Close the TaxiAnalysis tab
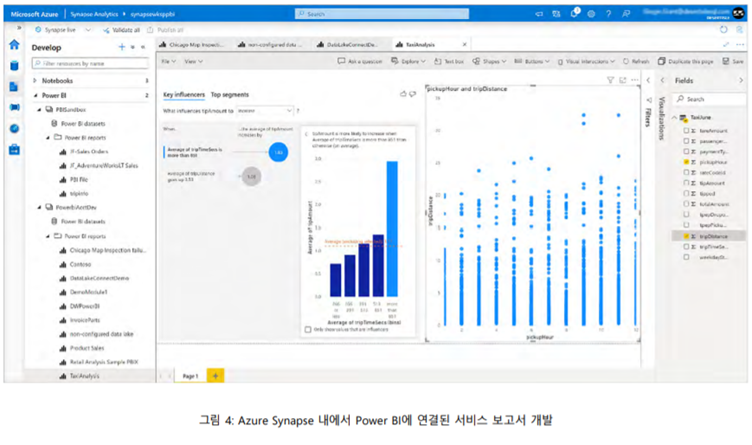The image size is (752, 445). pyautogui.click(x=464, y=45)
